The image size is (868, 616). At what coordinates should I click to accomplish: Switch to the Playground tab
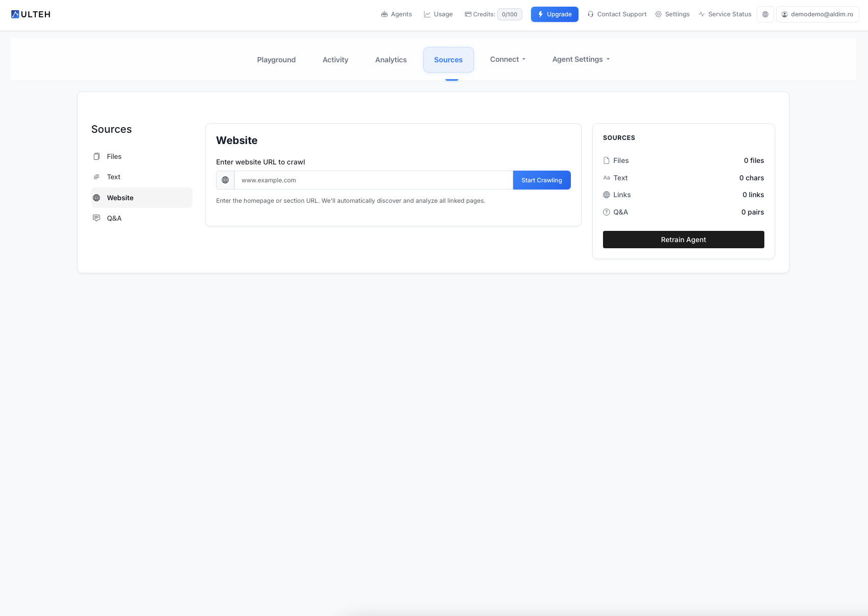pos(276,60)
